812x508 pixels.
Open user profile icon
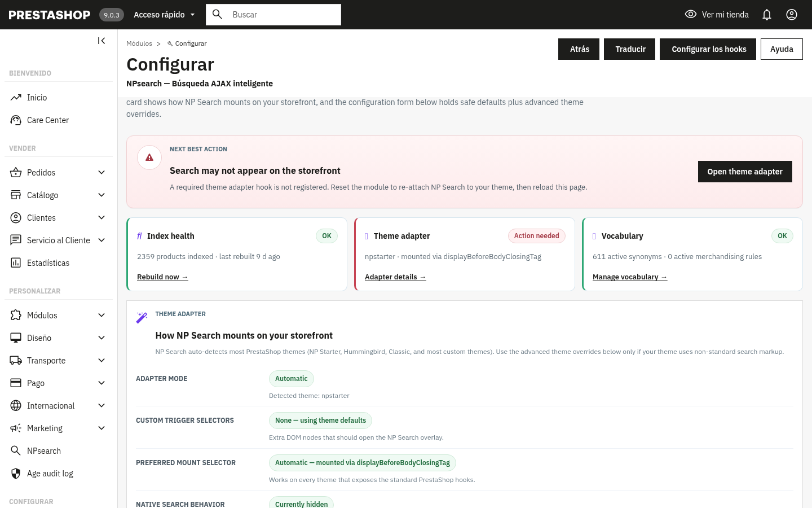[792, 15]
